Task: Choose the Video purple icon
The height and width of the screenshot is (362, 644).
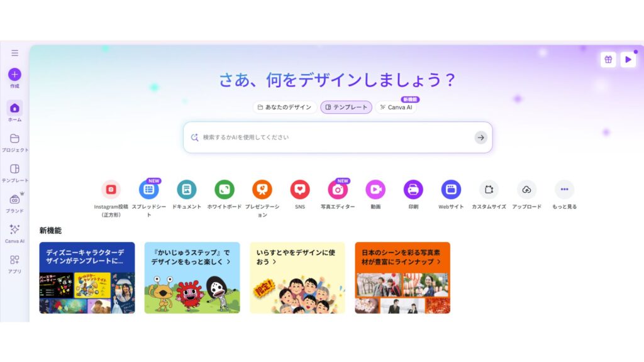Action: [x=375, y=189]
